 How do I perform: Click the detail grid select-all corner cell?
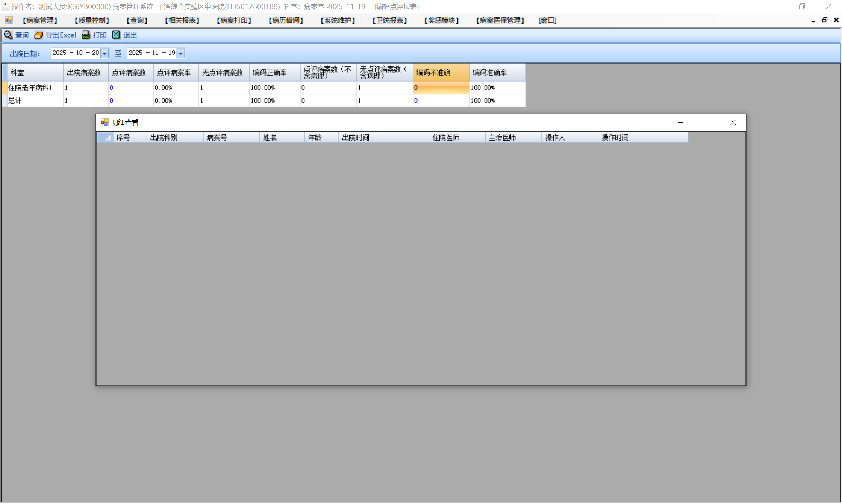point(104,138)
